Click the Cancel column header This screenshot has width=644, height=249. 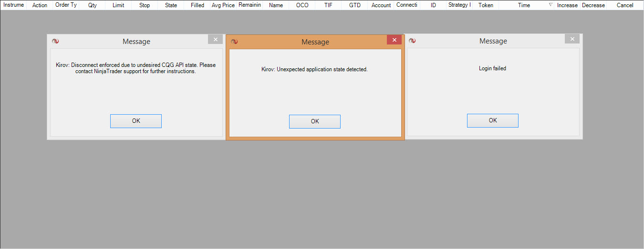pos(625,5)
